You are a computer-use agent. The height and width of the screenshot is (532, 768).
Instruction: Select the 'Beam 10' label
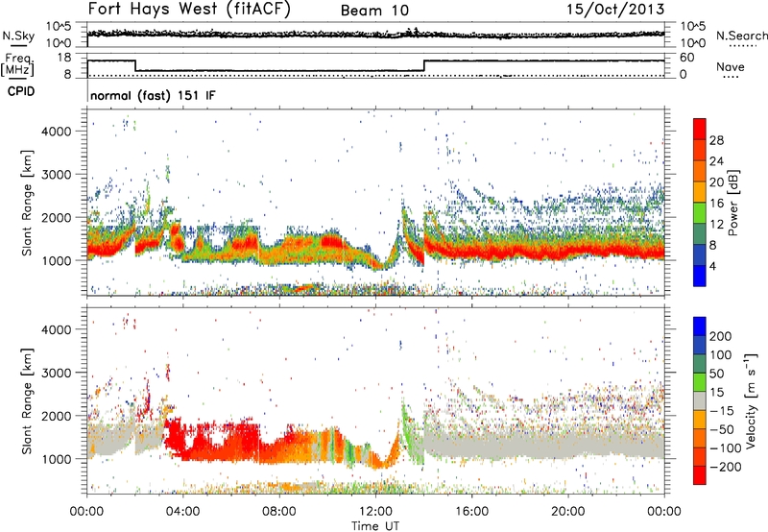pos(374,11)
